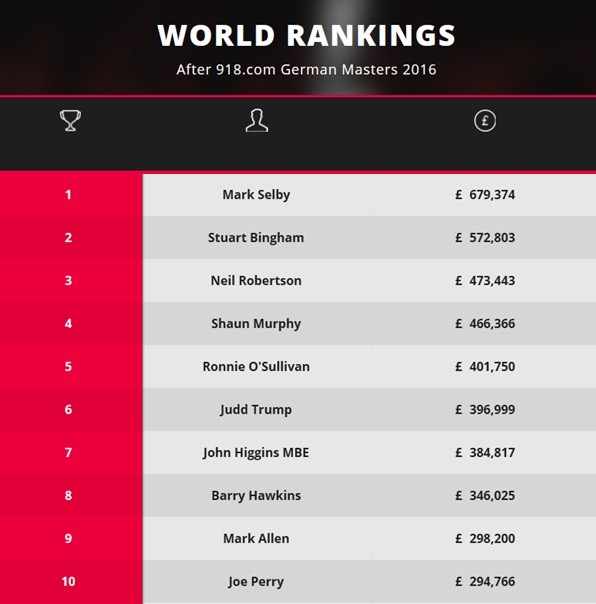This screenshot has height=604, width=596.
Task: Click Barry Hawkins in the table
Action: pyautogui.click(x=256, y=495)
